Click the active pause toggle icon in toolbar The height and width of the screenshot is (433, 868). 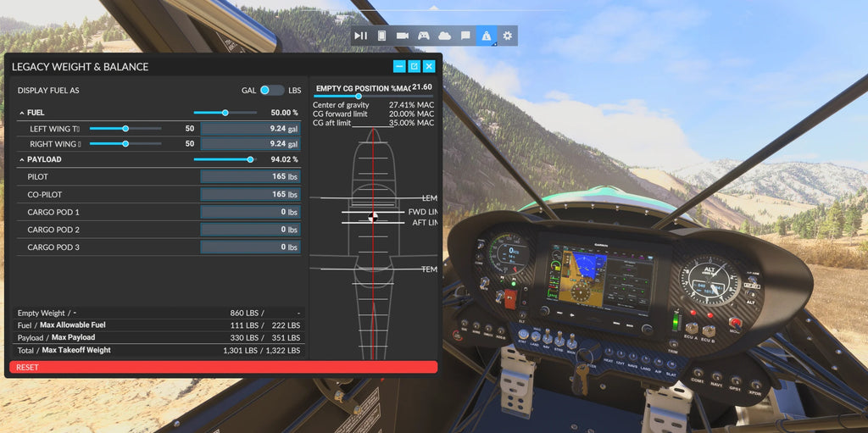361,36
